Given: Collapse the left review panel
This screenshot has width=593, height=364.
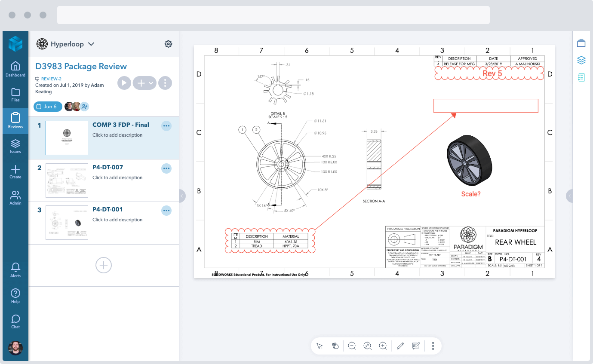Looking at the screenshot, I should (182, 196).
